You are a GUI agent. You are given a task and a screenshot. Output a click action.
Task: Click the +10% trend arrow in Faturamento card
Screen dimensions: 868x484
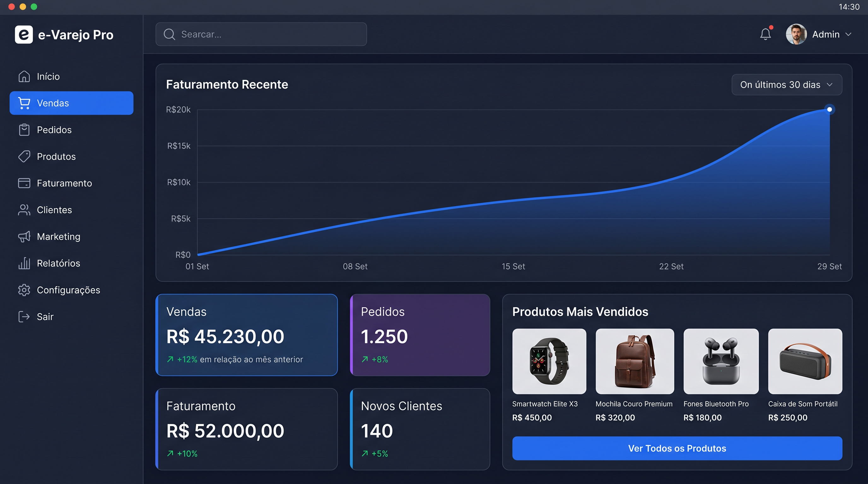170,453
